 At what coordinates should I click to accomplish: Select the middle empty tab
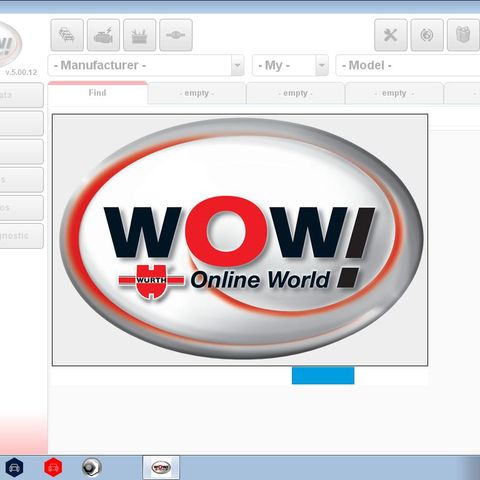[295, 93]
